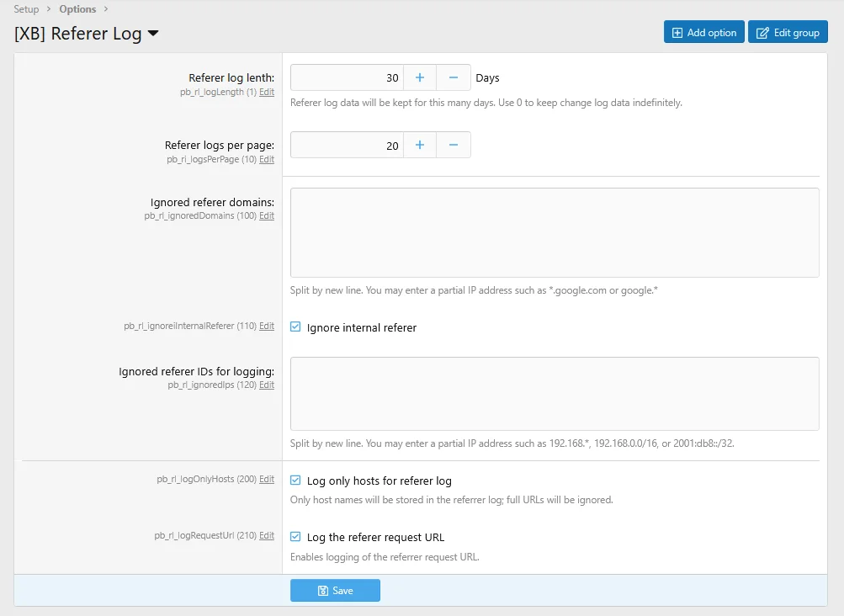Uncheck Log only hosts for referer log
The width and height of the screenshot is (844, 616).
[x=295, y=481]
